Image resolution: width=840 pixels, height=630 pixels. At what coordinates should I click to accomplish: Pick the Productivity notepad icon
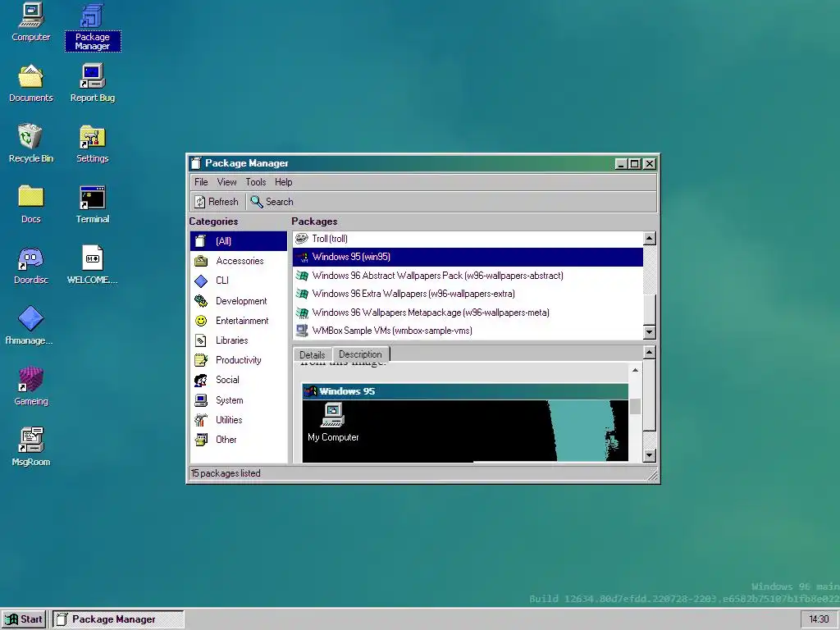tap(201, 360)
